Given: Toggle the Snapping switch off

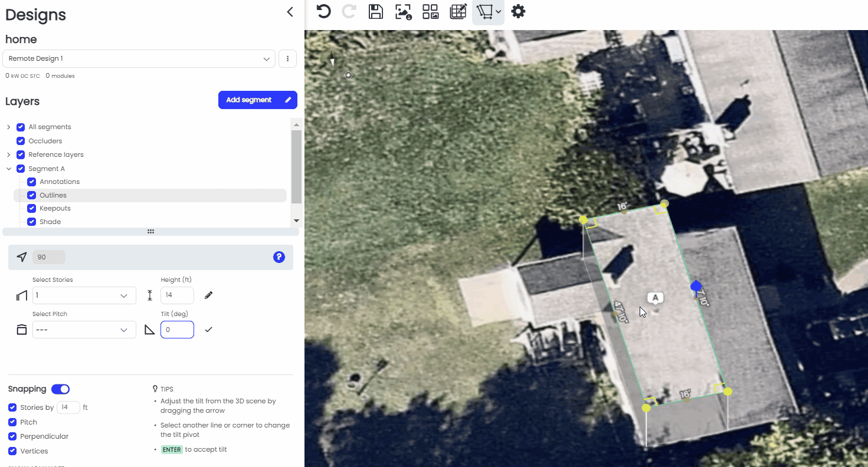Looking at the screenshot, I should point(60,389).
